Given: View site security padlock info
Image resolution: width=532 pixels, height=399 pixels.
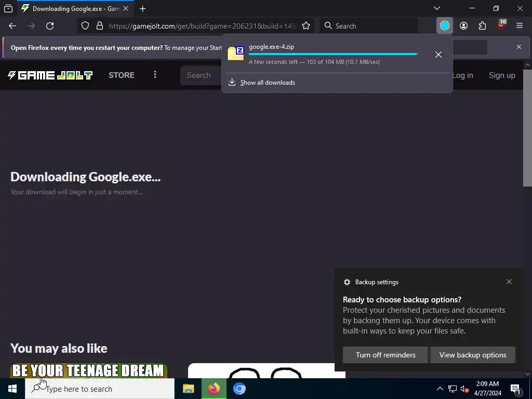Looking at the screenshot, I should coord(100,26).
